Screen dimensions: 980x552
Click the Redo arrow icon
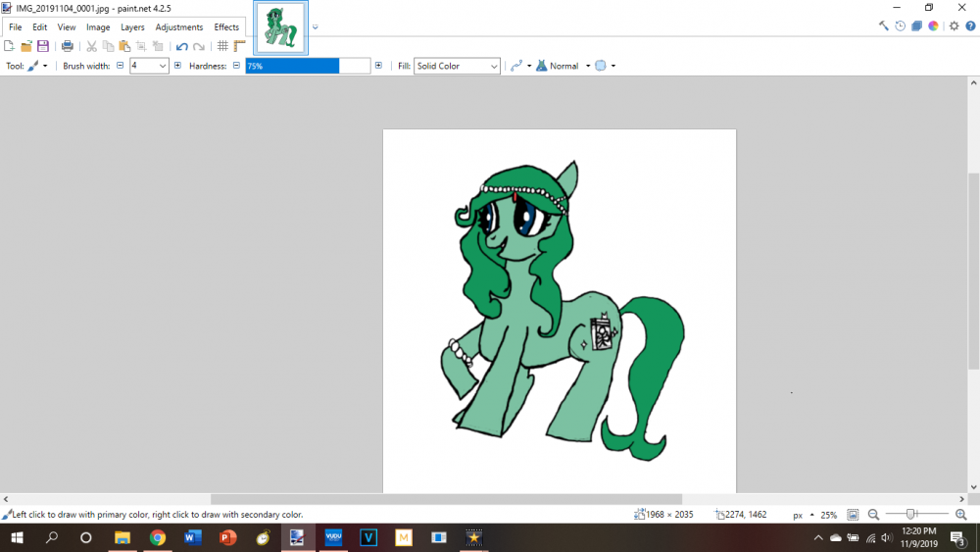[x=199, y=46]
